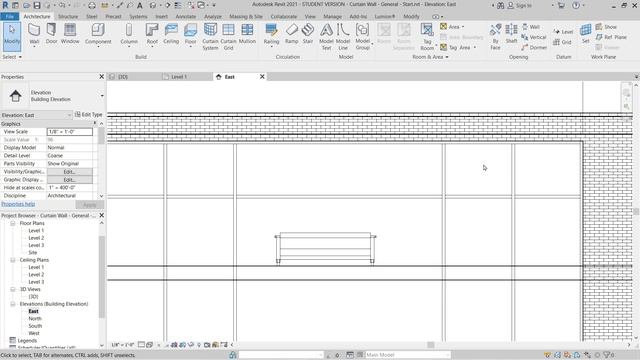Select the Dormer opening tool
This screenshot has height=360, width=640.
pos(534,47)
